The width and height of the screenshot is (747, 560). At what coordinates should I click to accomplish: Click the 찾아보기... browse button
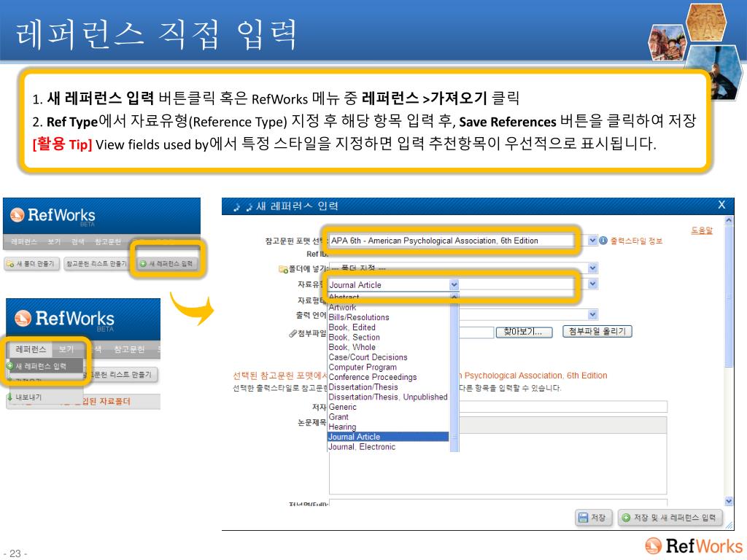[x=524, y=332]
